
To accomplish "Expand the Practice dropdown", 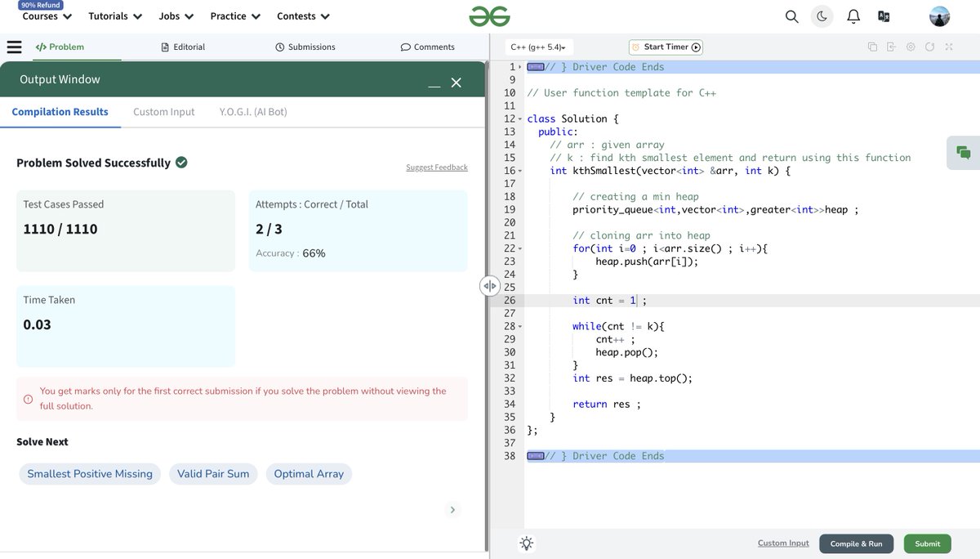I will click(x=235, y=16).
